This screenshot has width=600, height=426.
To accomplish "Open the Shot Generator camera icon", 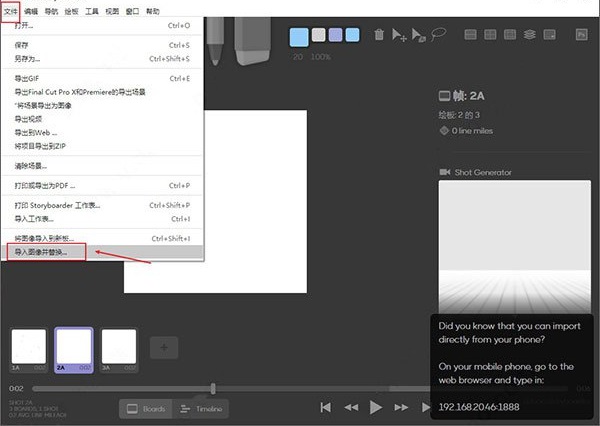I will [445, 172].
